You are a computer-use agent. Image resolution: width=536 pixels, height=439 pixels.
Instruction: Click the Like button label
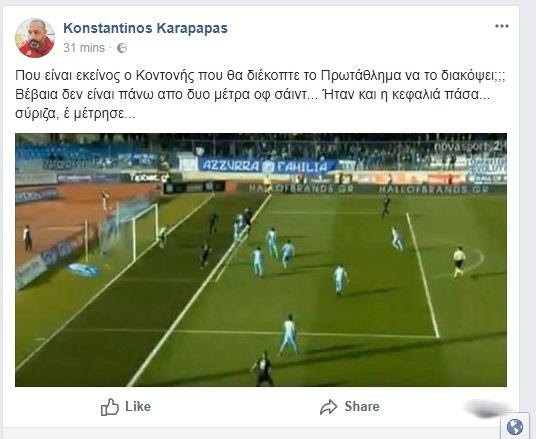[138, 407]
